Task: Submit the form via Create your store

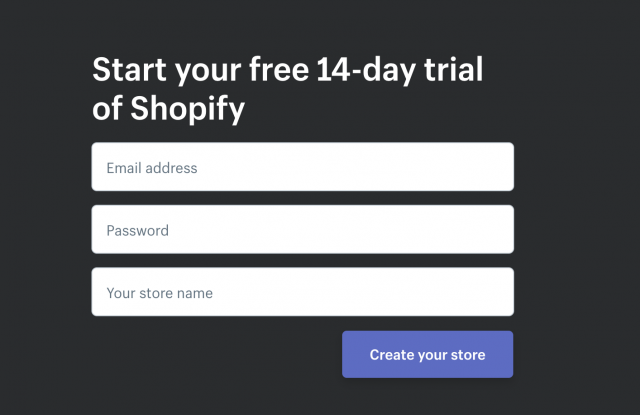Action: click(427, 354)
